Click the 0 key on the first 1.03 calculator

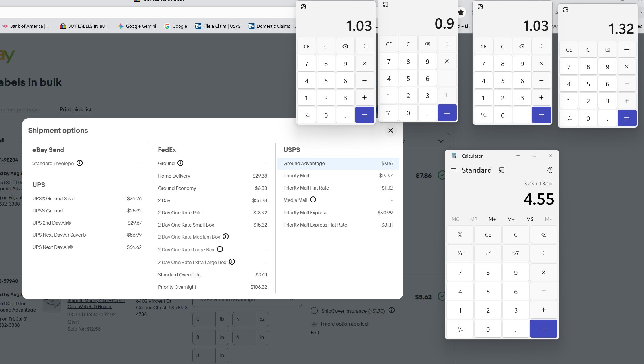tap(326, 115)
